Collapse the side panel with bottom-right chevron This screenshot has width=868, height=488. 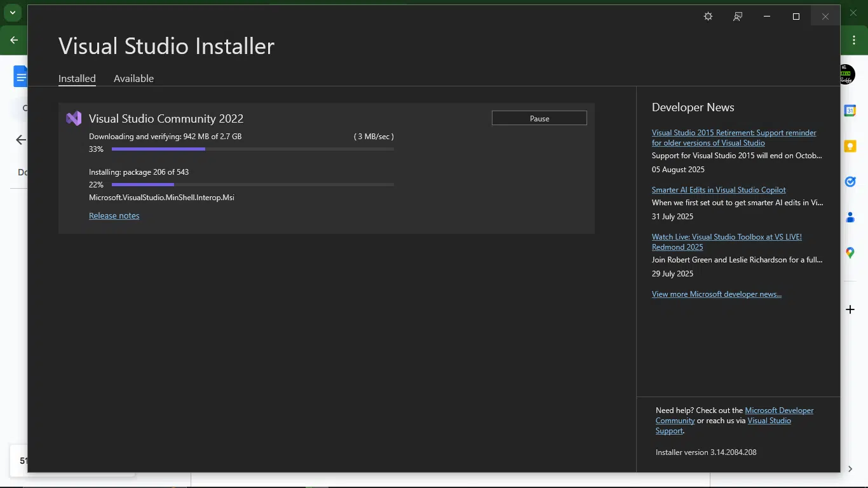click(x=850, y=469)
